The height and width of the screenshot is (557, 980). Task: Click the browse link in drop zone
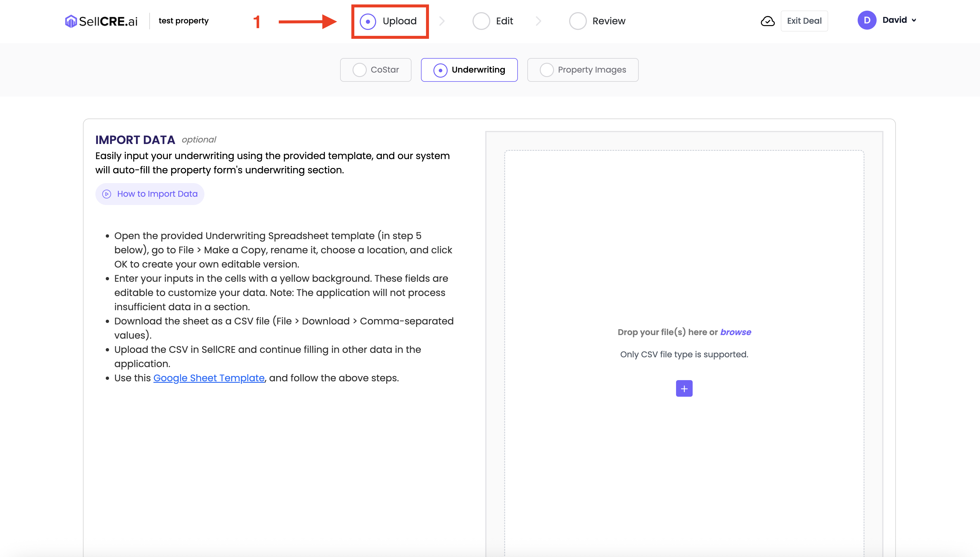coord(735,332)
